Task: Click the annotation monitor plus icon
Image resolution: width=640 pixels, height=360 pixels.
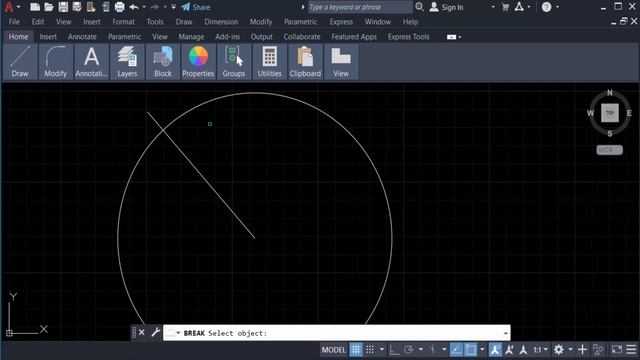Action: tap(582, 350)
